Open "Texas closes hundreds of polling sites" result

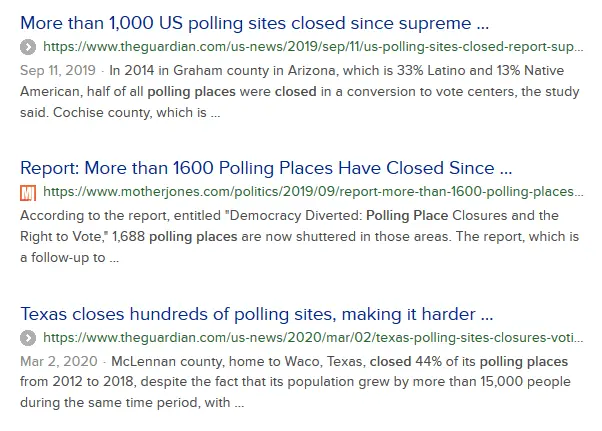coord(257,313)
